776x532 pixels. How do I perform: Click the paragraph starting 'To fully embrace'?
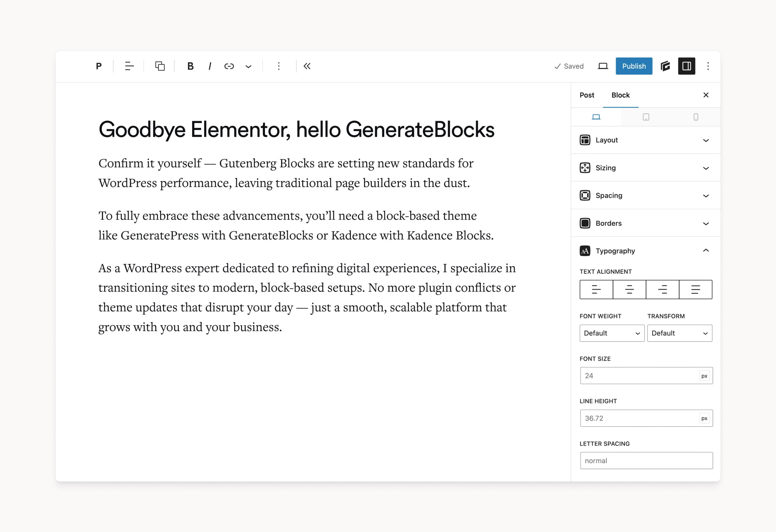coord(296,225)
